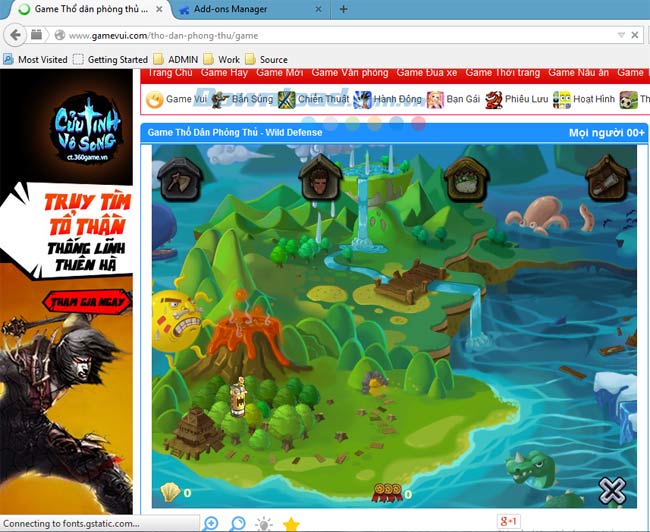
Task: Open the Game Mới menu item
Action: click(x=279, y=73)
